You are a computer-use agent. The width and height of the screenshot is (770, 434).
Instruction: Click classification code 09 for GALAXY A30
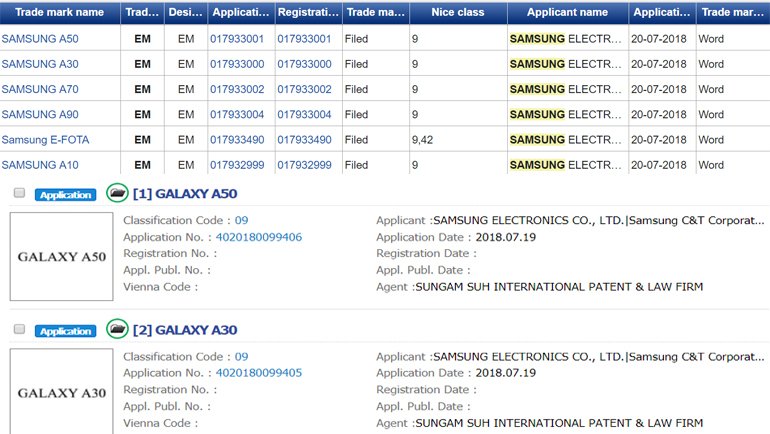coord(241,356)
